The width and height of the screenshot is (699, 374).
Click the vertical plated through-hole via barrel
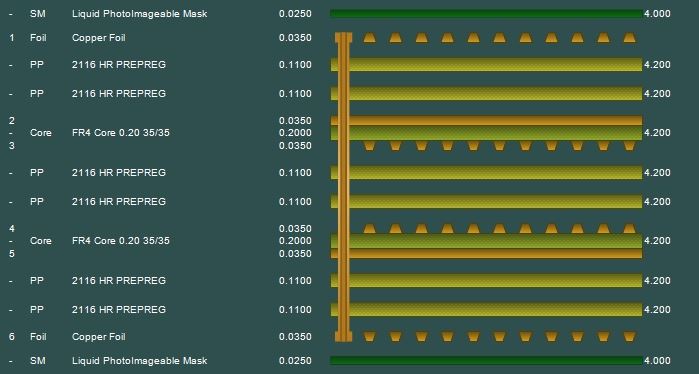click(x=343, y=187)
